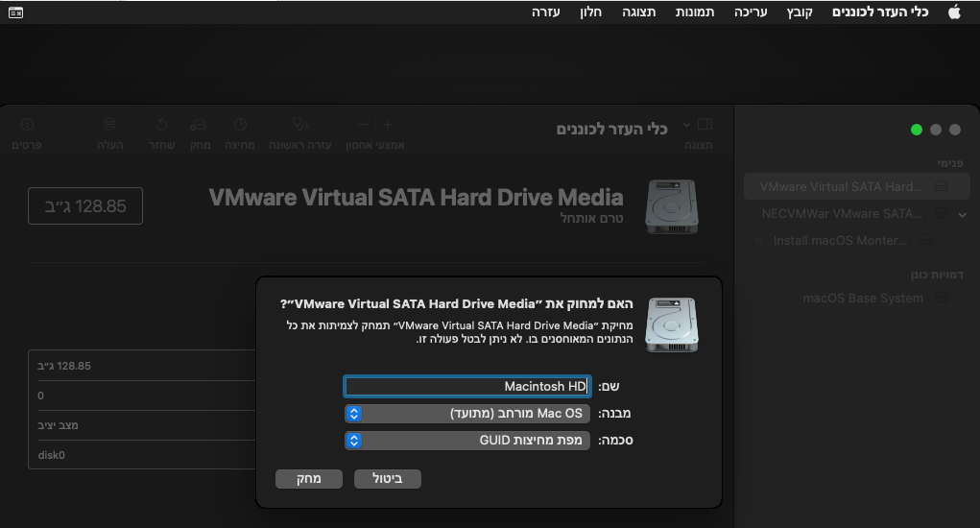Click the large hard drive icon in header

click(x=672, y=206)
